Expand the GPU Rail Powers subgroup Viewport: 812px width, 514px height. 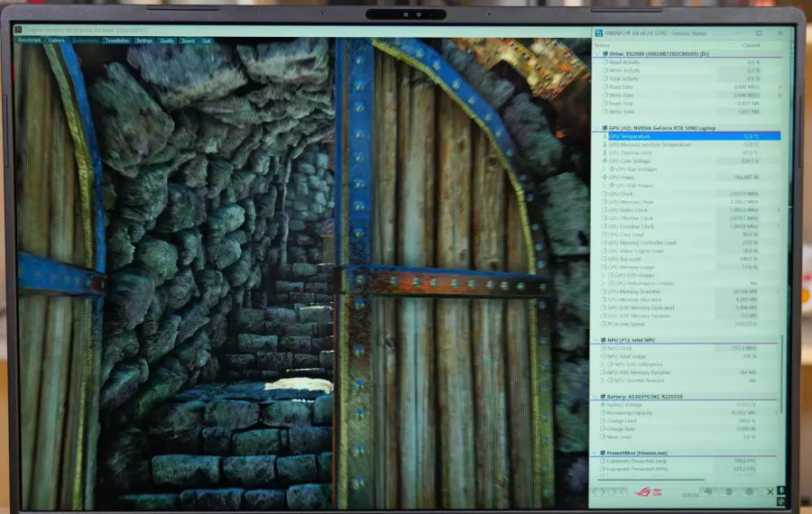click(604, 185)
